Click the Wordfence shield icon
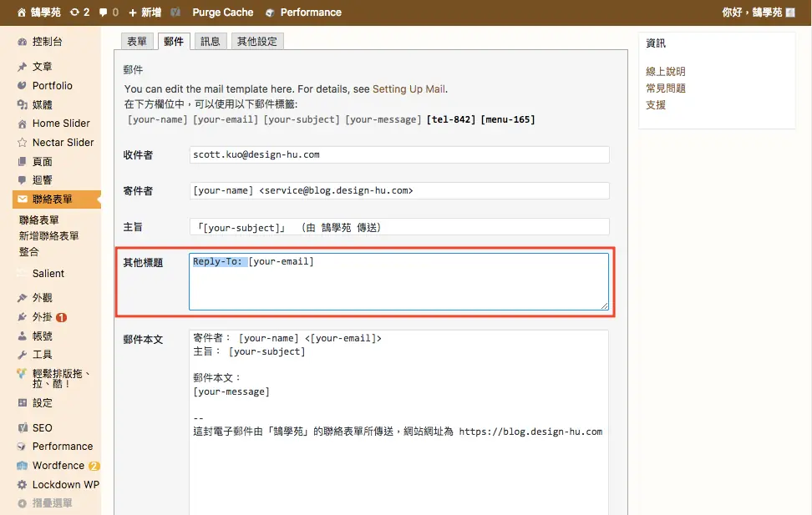The width and height of the screenshot is (812, 515). click(22, 465)
